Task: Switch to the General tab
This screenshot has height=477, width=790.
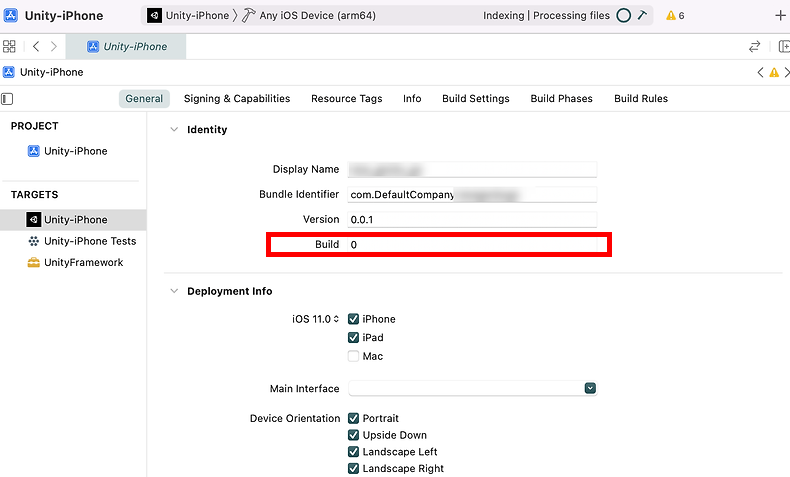Action: (x=144, y=99)
